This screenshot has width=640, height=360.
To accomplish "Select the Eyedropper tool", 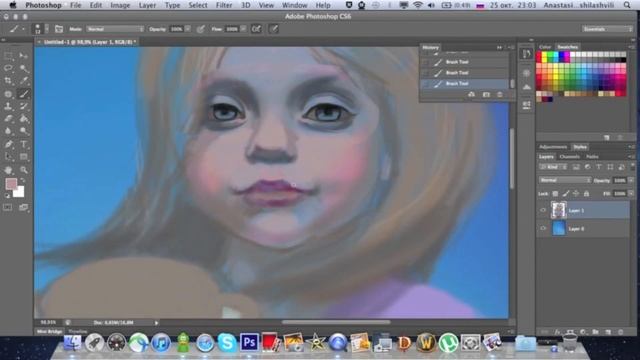I will (x=24, y=81).
